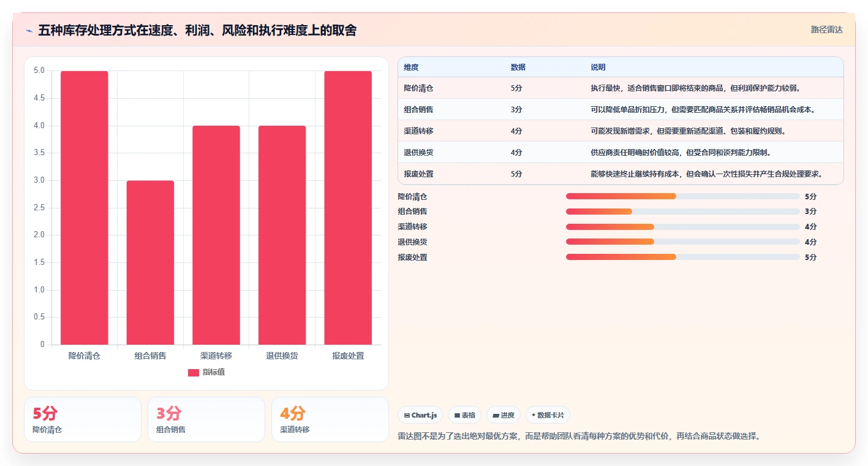Click the 2.5 y-axis tick label
The image size is (868, 466).
tap(39, 208)
